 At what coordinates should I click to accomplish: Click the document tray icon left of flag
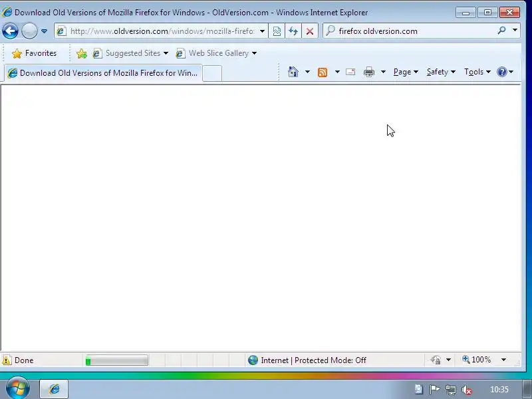point(419,390)
